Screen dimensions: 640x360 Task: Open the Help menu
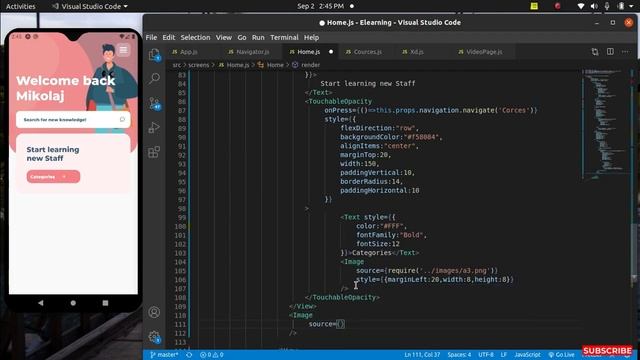pos(311,37)
